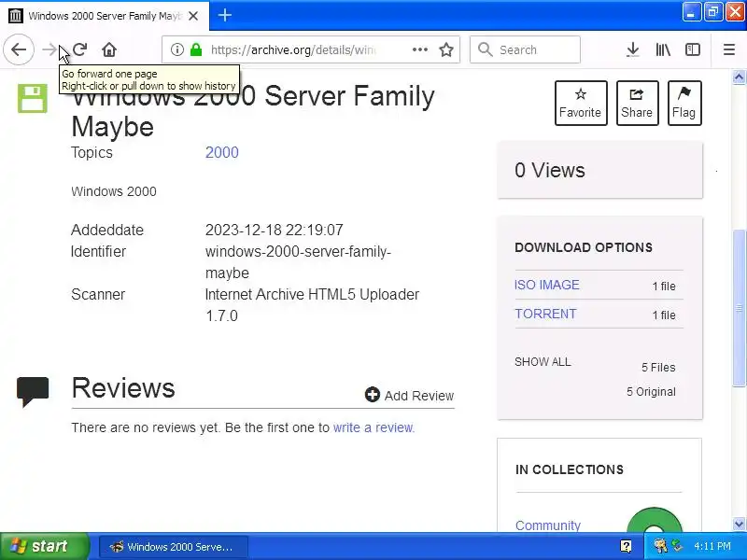Select the 0 Views text
This screenshot has height=560, width=747.
click(550, 170)
